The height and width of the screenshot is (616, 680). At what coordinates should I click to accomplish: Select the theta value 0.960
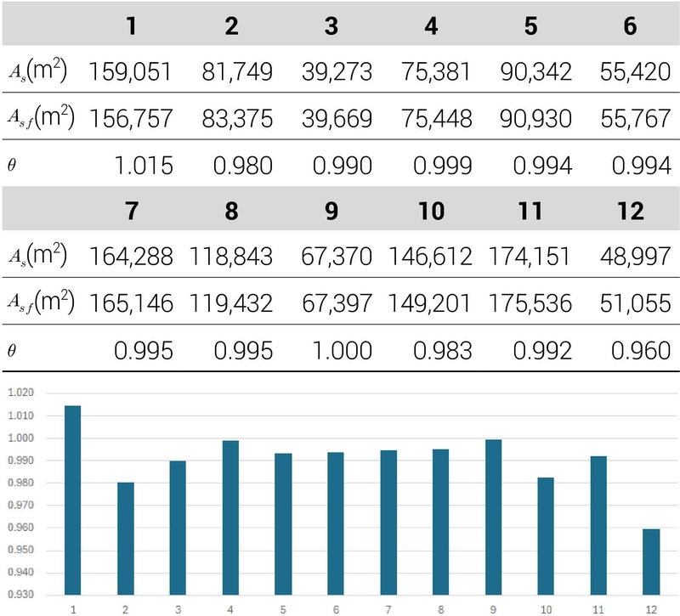click(644, 348)
